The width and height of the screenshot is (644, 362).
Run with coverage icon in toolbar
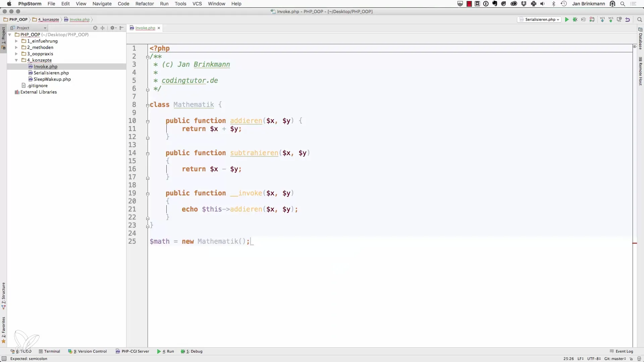tap(584, 19)
